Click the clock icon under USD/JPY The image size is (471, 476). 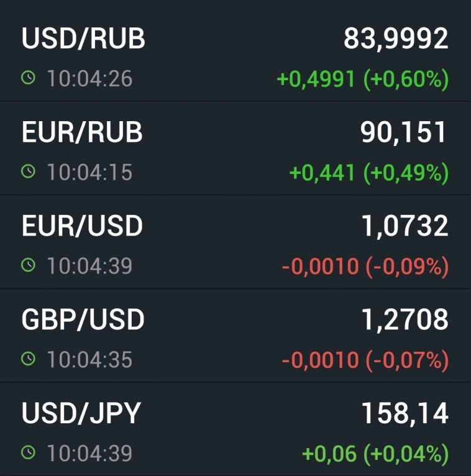tap(28, 453)
